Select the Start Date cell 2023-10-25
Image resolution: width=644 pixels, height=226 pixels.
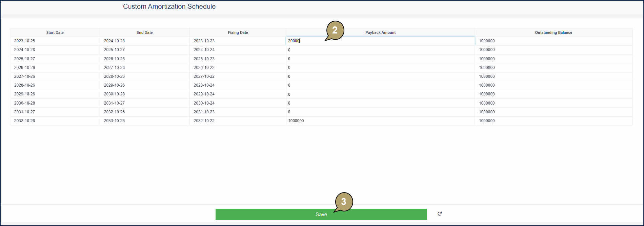point(24,41)
